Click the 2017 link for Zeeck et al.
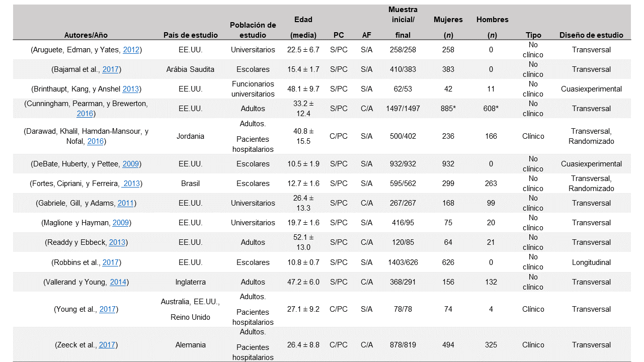This screenshot has height=362, width=644. [x=107, y=345]
